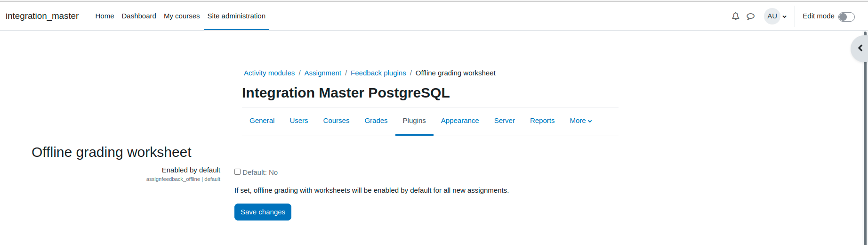Click the Offline grading worksheet section heading

(x=112, y=152)
